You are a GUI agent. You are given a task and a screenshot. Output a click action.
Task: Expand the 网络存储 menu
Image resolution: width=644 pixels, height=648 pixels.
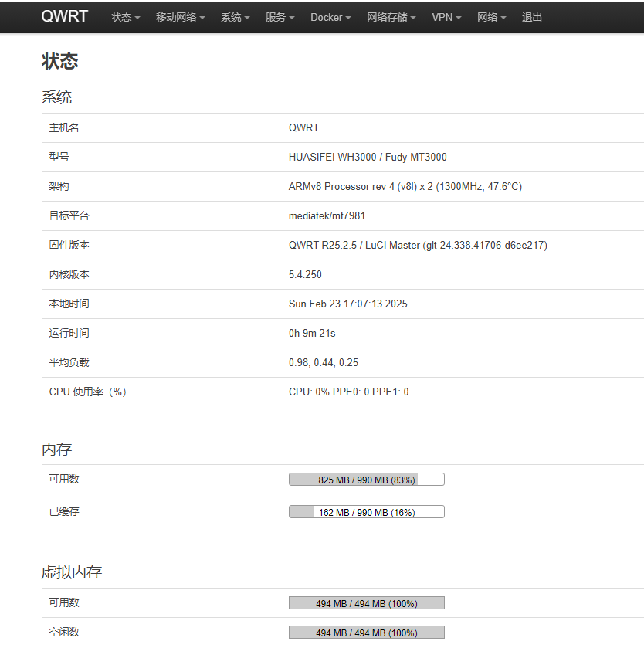[391, 17]
